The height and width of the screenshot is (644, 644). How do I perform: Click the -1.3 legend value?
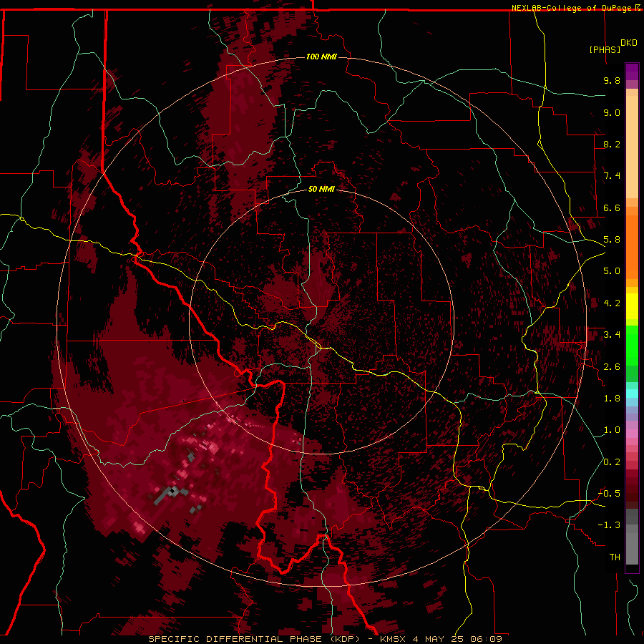click(609, 525)
